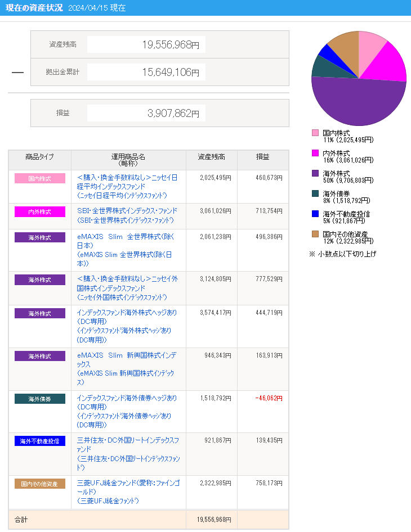Collapse the asset summary with the minus icon
Screen dimensions: 411x532
(x=17, y=72)
